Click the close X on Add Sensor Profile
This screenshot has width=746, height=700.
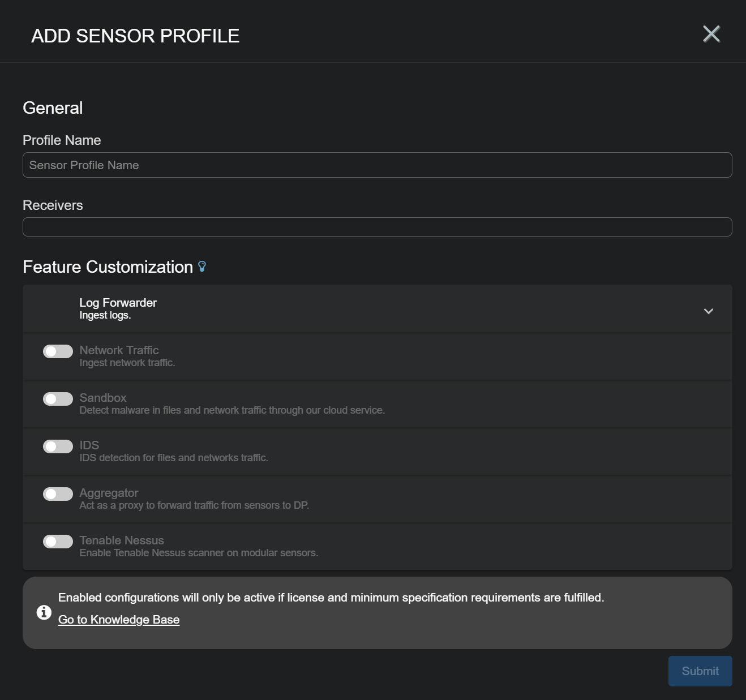click(x=711, y=34)
